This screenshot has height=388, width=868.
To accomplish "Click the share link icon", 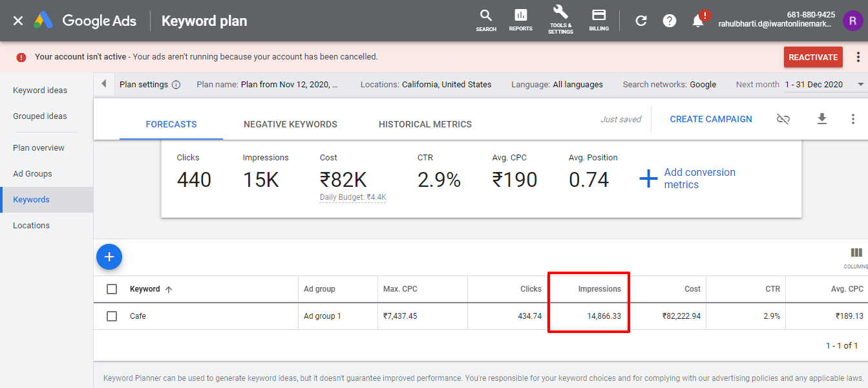I will tap(783, 119).
